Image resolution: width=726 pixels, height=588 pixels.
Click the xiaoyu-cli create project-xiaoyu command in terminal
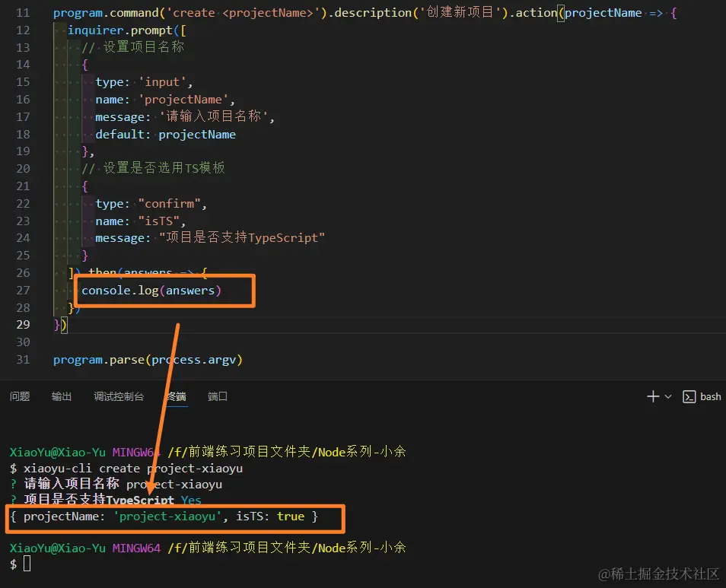click(133, 468)
